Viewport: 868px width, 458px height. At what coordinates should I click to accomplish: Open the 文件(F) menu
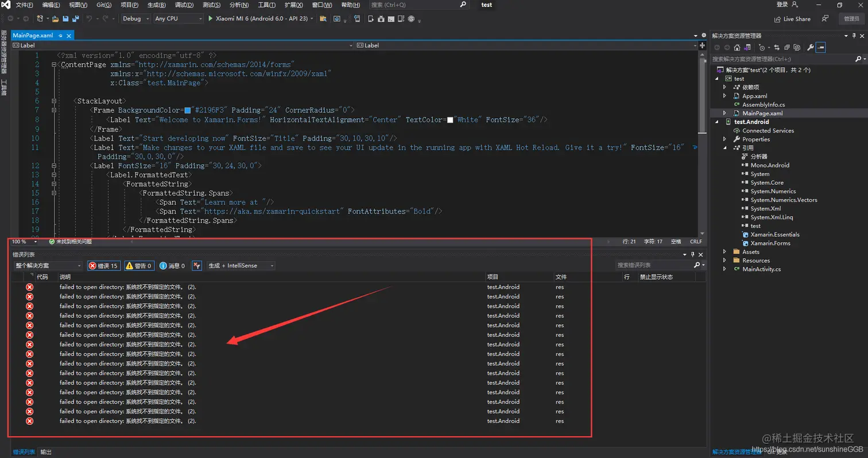[25, 5]
